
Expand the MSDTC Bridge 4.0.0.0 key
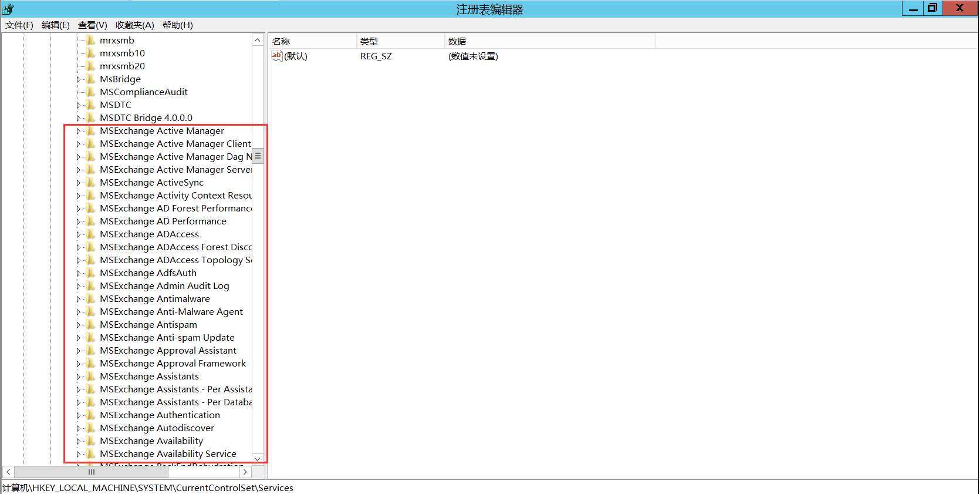point(78,118)
